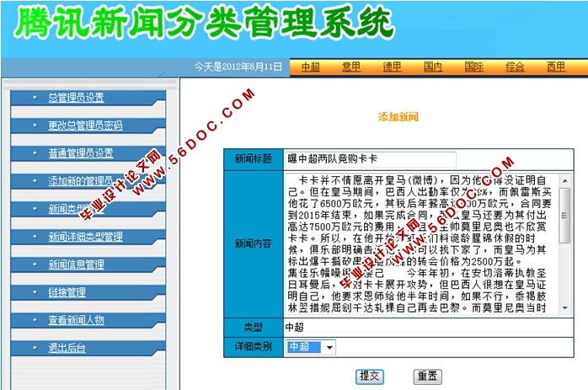Click the 中超 value in 类型 row
Image resolution: width=588 pixels, height=390 pixels.
(294, 328)
